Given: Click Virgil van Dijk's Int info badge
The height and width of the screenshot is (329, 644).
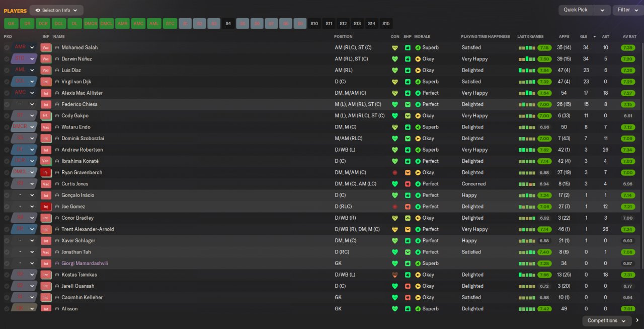Looking at the screenshot, I should [46, 82].
